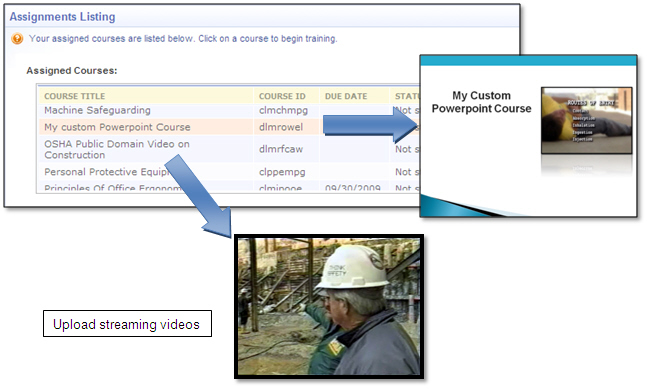This screenshot has height=390, width=647.
Task: Select course ID clppempg cell
Action: 282,172
